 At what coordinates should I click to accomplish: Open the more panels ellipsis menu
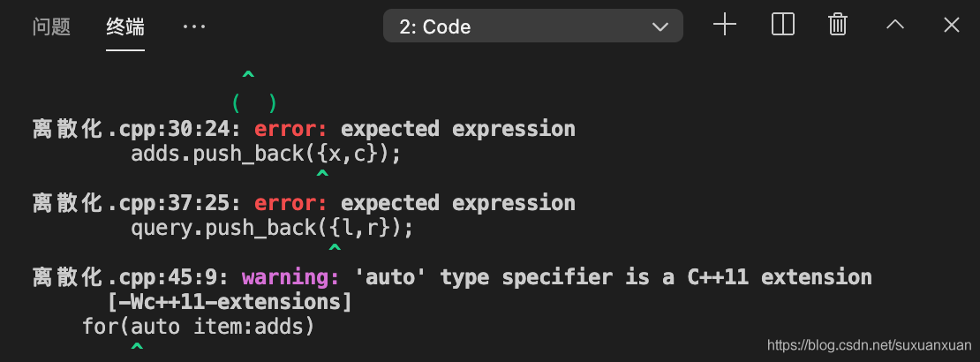point(193,26)
